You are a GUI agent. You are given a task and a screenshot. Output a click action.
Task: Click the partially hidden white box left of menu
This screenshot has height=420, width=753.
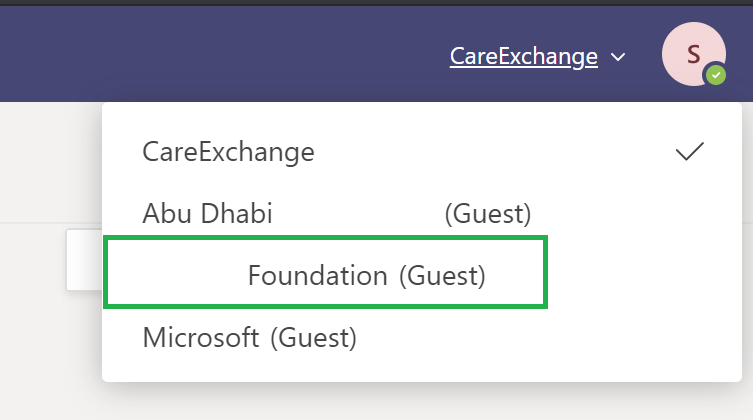point(85,260)
